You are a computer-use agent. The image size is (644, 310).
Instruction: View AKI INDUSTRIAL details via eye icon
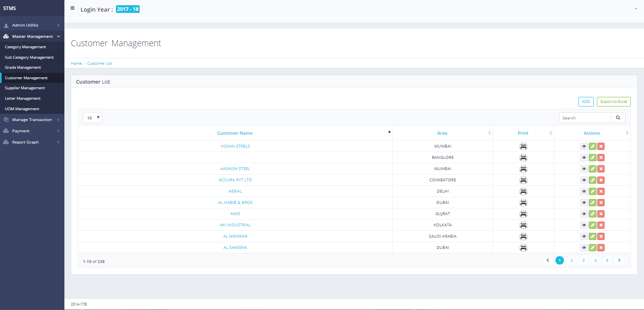tap(584, 225)
